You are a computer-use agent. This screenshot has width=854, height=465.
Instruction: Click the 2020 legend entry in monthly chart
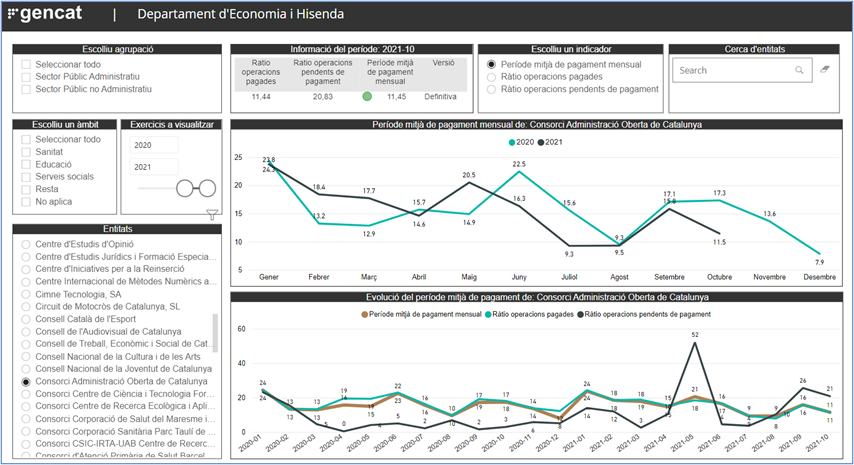click(521, 142)
